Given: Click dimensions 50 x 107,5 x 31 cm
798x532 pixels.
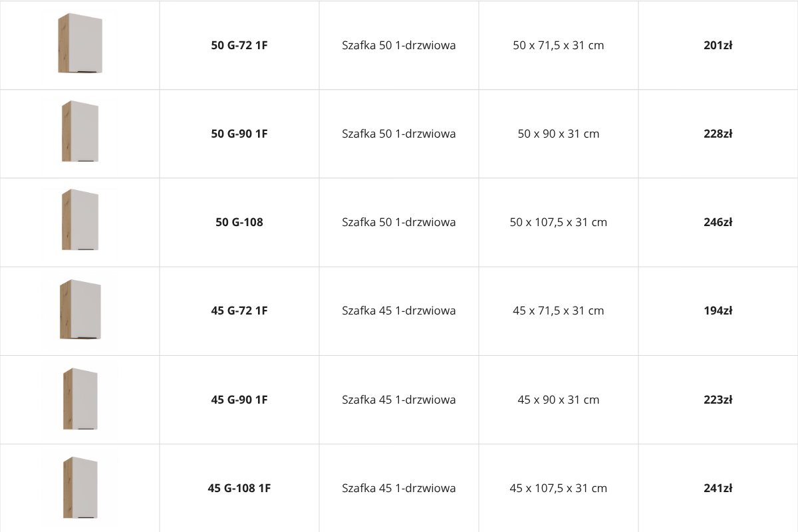Looking at the screenshot, I should point(559,222).
